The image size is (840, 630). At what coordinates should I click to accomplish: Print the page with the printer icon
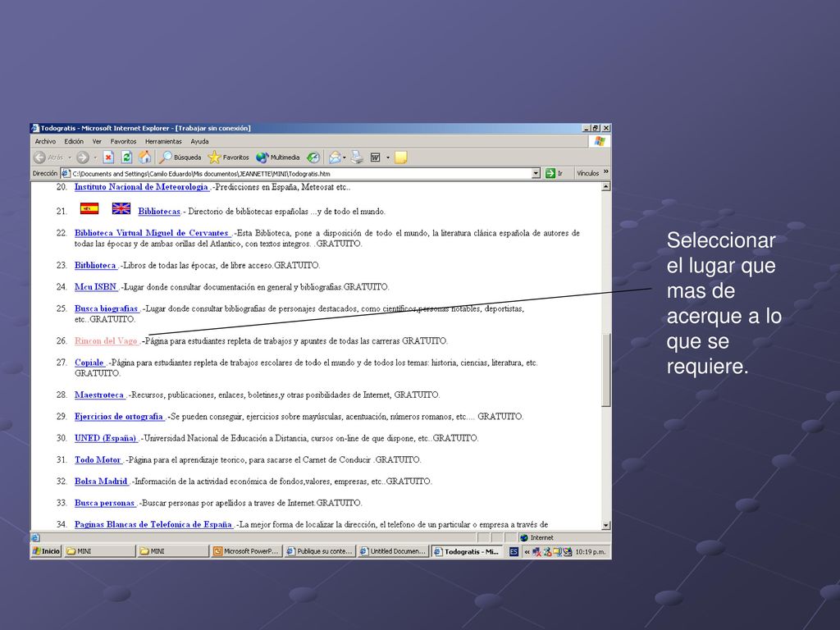pyautogui.click(x=358, y=157)
